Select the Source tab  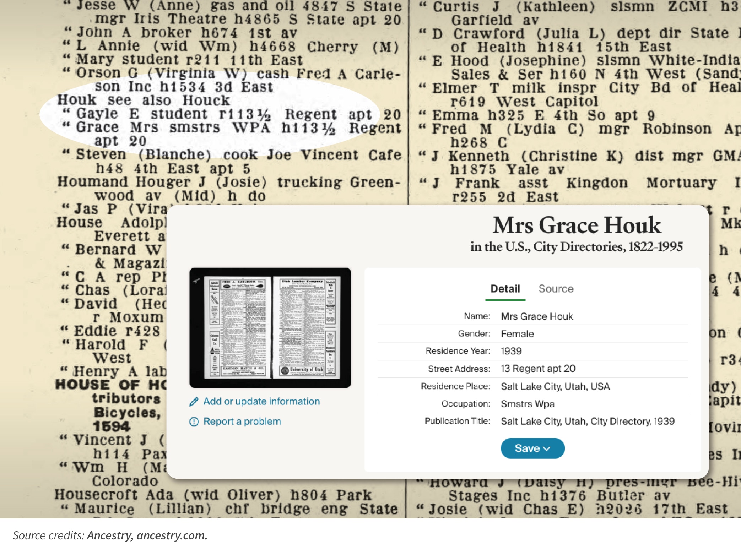pos(556,289)
